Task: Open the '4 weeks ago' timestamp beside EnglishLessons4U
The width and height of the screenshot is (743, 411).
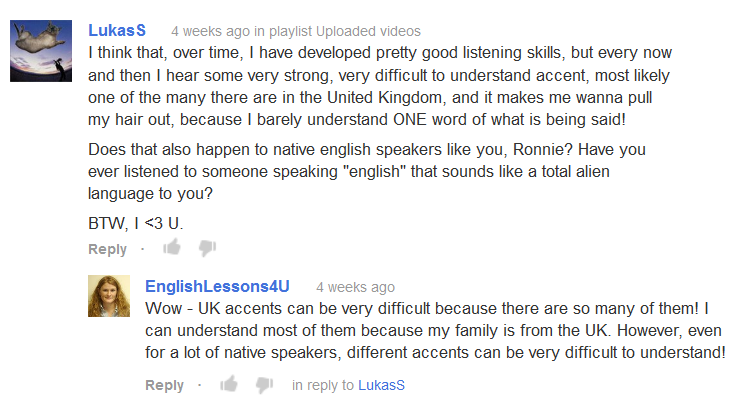Action: (x=355, y=287)
